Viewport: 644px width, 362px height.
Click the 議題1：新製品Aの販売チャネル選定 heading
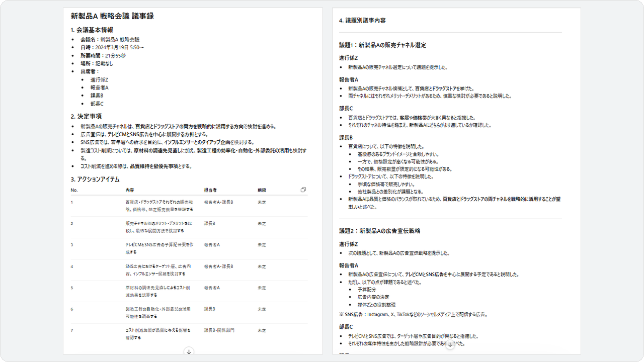pyautogui.click(x=383, y=45)
